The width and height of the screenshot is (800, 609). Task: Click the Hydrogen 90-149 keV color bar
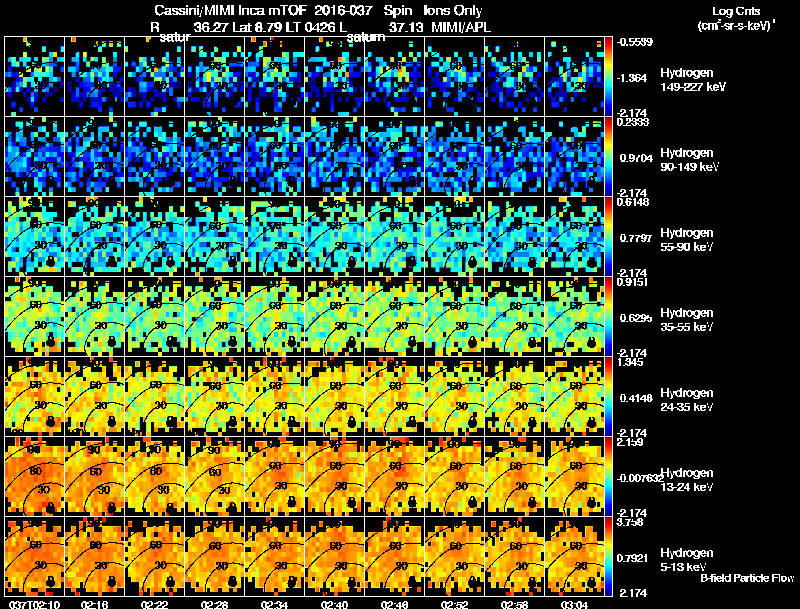[x=608, y=157]
